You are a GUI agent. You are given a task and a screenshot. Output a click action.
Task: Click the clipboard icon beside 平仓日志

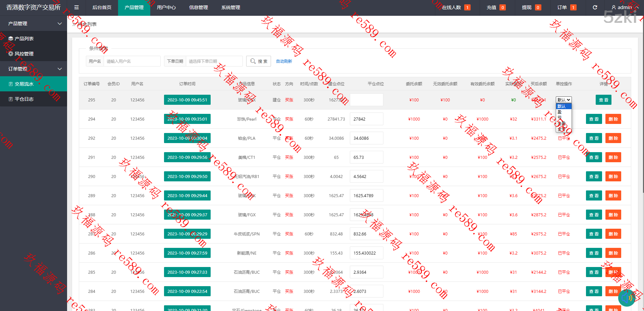[11, 99]
